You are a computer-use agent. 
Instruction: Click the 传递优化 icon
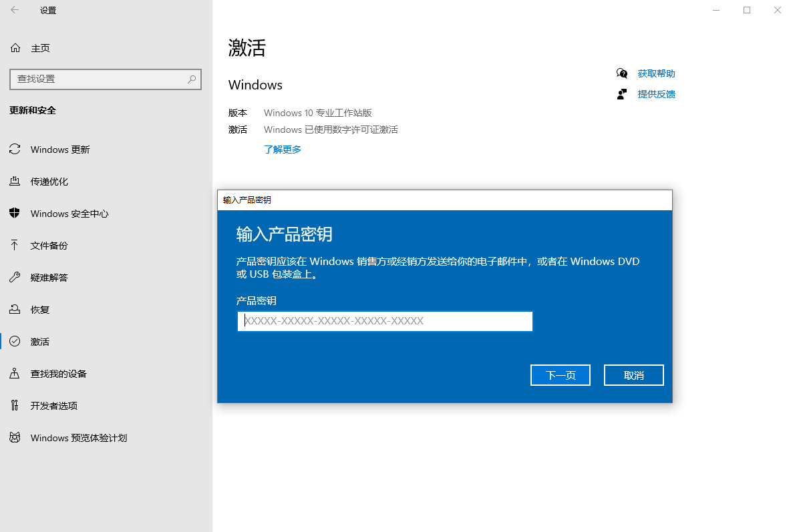tap(15, 181)
